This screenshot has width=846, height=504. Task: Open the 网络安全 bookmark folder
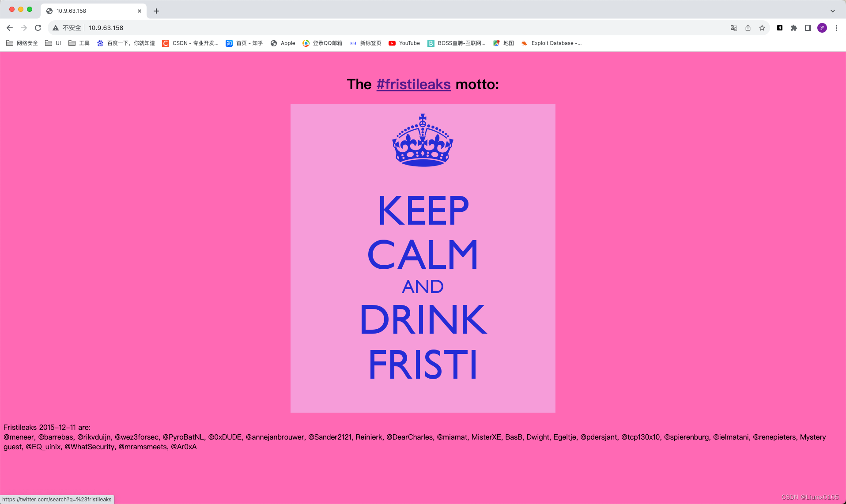click(x=22, y=43)
